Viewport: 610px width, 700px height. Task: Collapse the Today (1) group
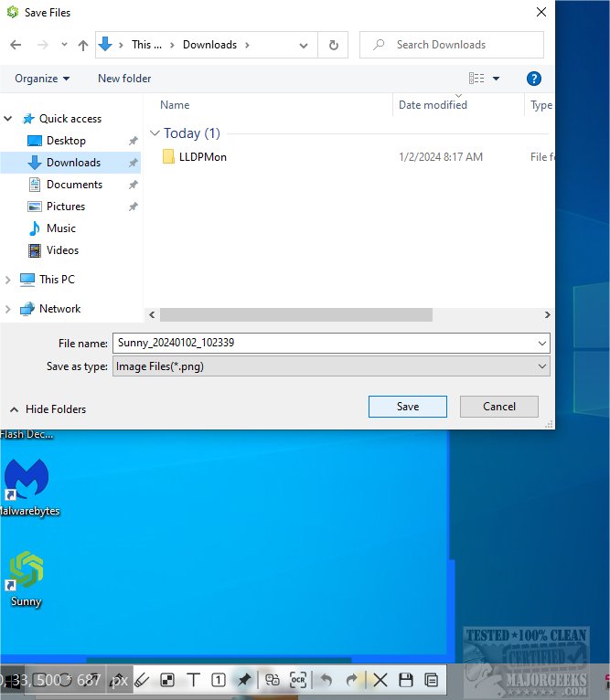click(155, 133)
